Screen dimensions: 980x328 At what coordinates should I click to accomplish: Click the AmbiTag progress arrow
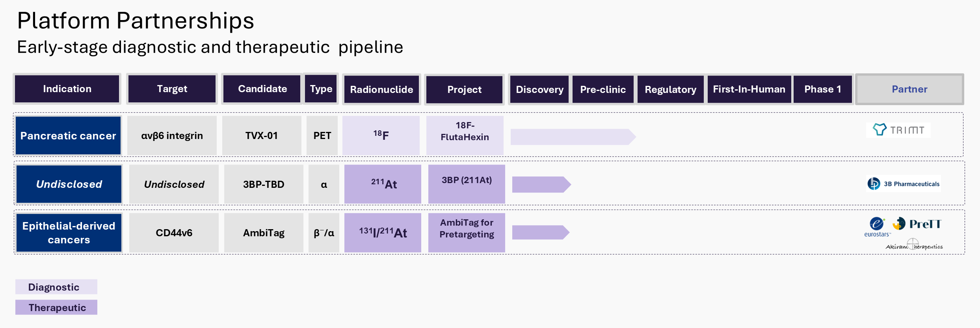point(540,232)
